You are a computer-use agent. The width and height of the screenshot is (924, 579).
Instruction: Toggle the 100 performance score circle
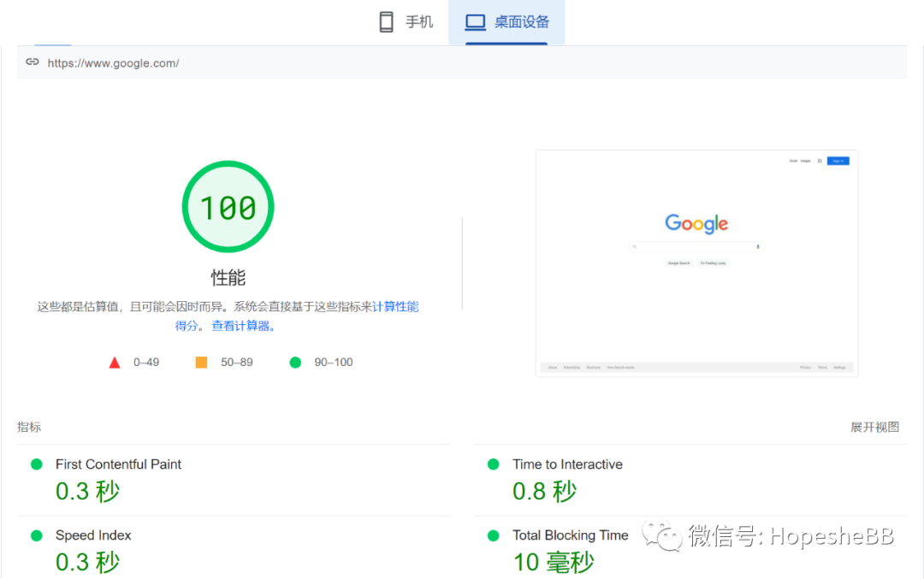tap(228, 206)
